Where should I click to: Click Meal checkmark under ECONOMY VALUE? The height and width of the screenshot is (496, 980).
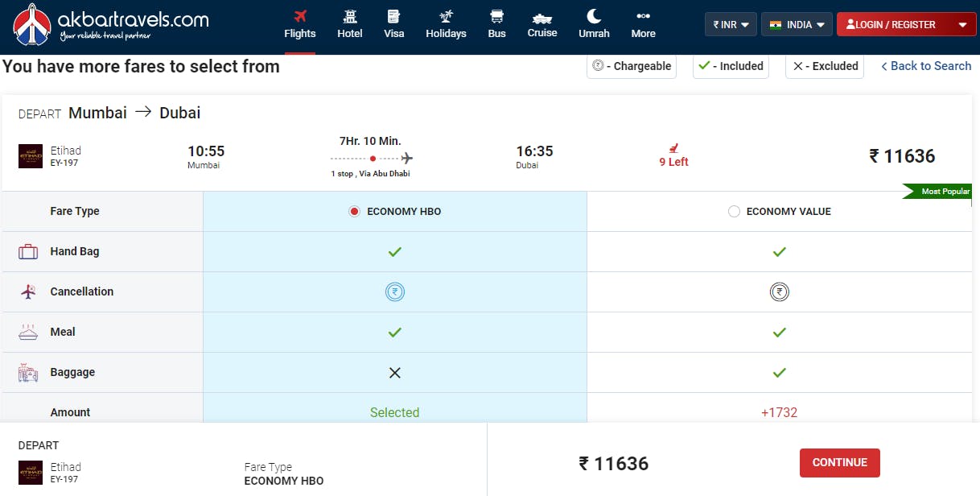click(779, 332)
